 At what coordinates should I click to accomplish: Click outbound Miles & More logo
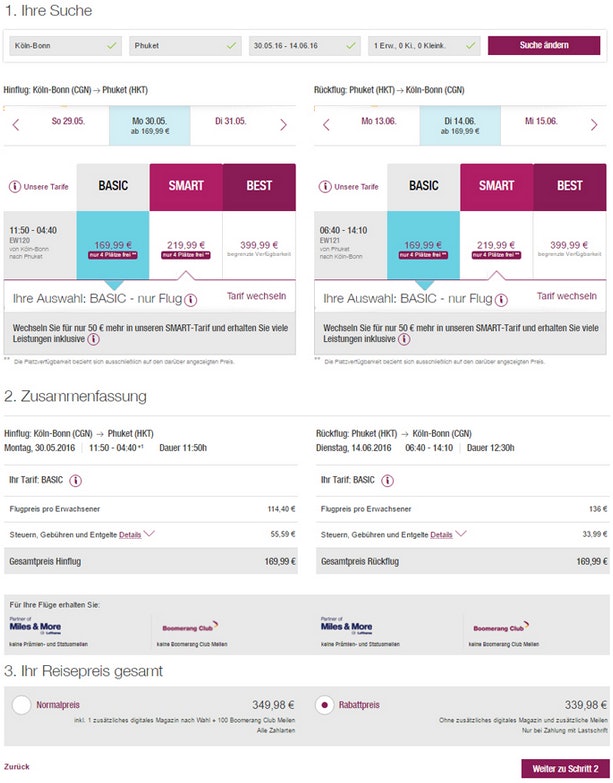(x=36, y=627)
